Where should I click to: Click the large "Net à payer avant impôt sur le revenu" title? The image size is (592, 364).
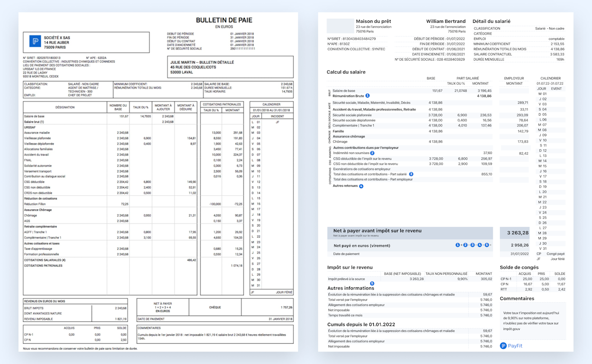point(377,231)
